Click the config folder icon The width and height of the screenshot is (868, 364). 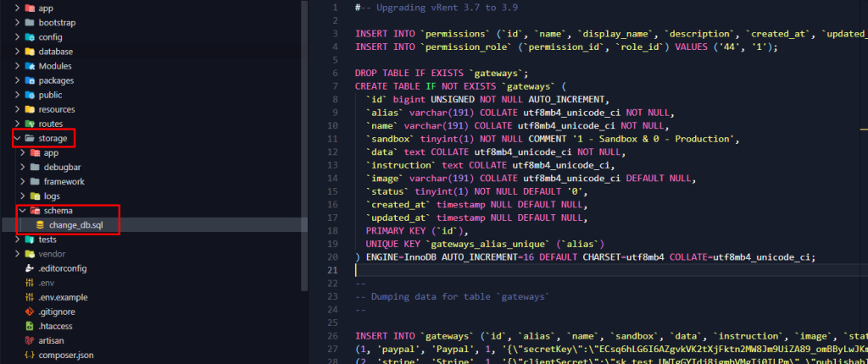pyautogui.click(x=30, y=37)
